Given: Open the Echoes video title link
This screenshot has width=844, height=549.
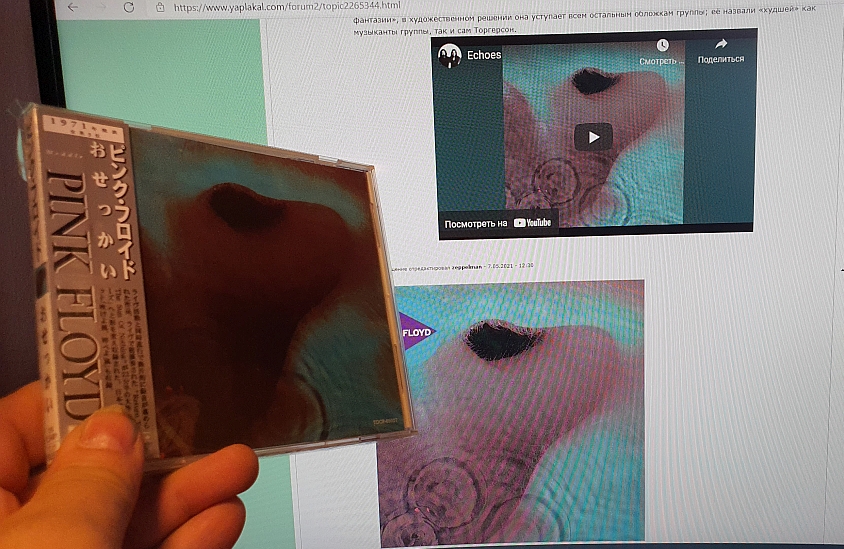Looking at the screenshot, I should click(x=484, y=55).
